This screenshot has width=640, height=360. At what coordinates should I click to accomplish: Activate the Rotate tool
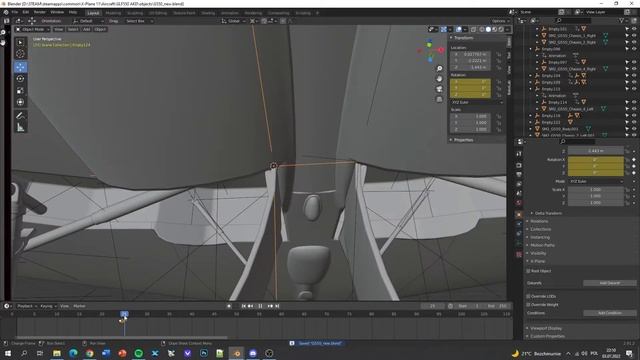tap(20, 79)
